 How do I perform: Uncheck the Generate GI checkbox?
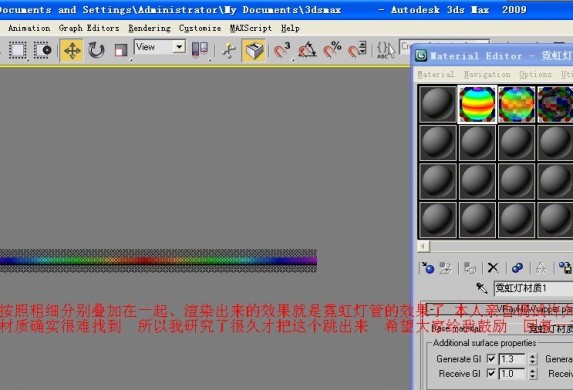point(491,359)
